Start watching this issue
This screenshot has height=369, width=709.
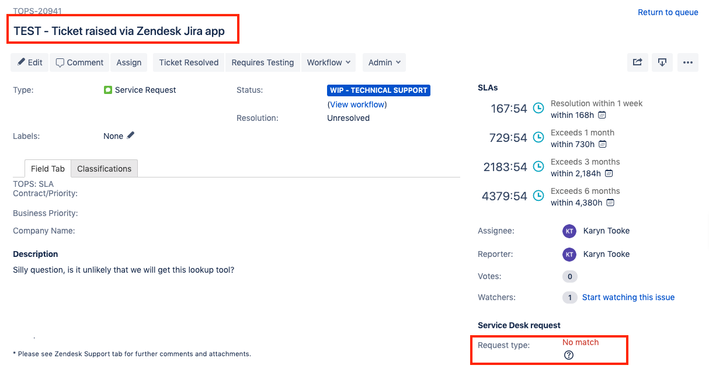628,297
